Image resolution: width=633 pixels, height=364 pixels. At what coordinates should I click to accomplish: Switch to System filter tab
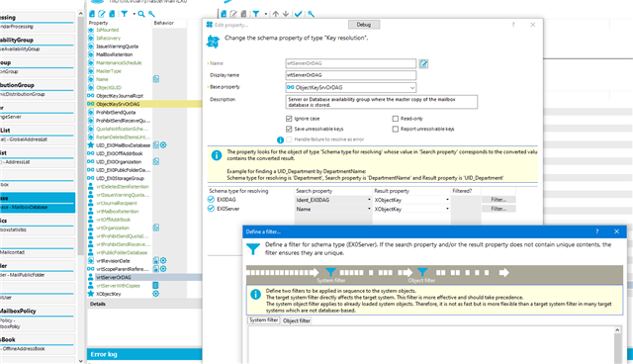click(x=264, y=320)
